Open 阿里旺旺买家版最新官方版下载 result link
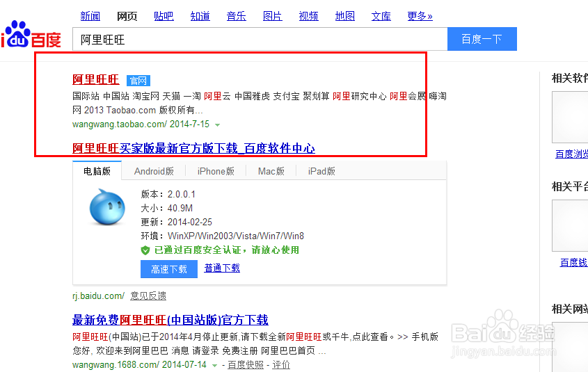This screenshot has height=372, width=588. 193,148
